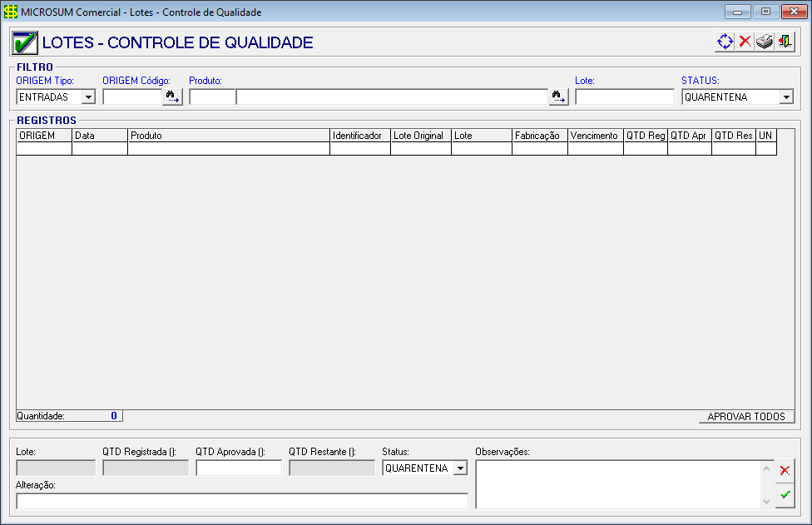Screen dimensions: 812x525
Task: Click the Observações text area
Action: coord(618,484)
